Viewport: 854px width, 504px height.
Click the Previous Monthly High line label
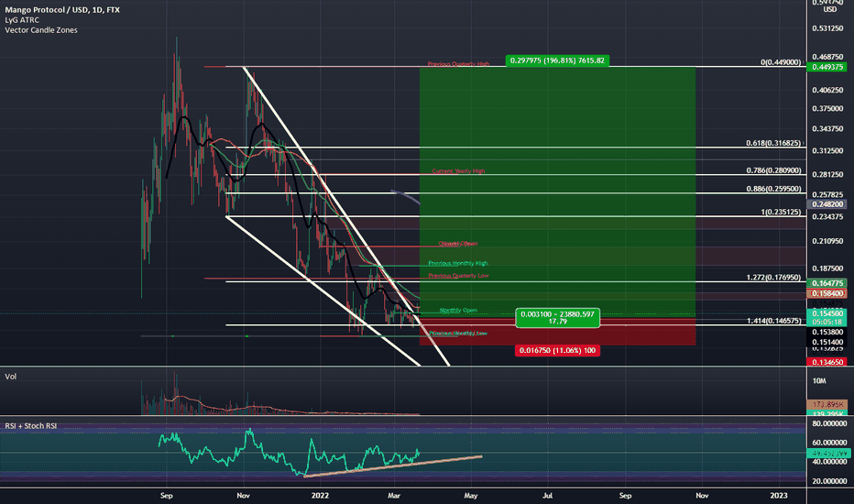[x=458, y=264]
